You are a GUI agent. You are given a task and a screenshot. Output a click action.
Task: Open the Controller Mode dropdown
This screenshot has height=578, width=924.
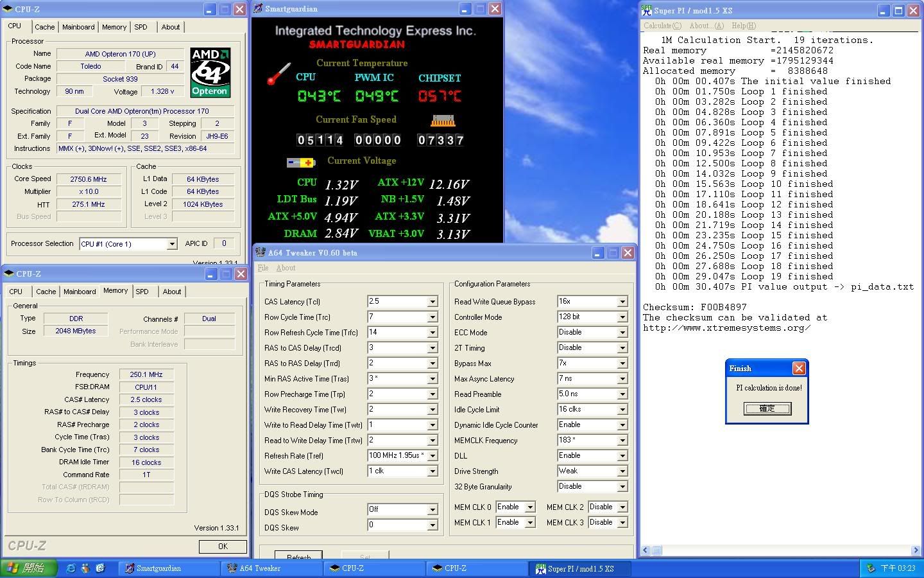click(x=622, y=317)
